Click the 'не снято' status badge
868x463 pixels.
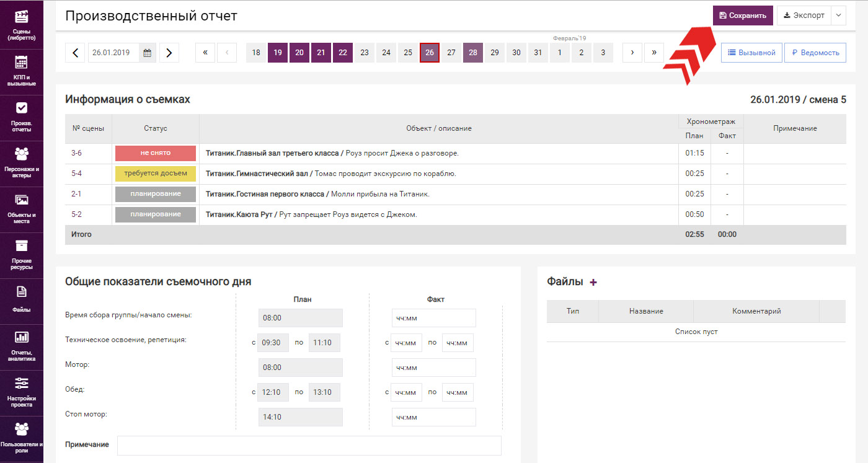coord(155,153)
